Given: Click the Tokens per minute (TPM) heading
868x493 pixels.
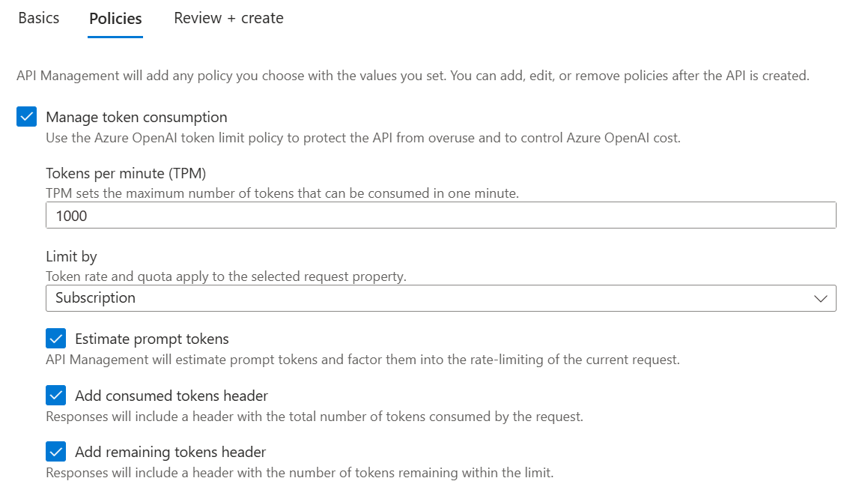Looking at the screenshot, I should click(126, 173).
